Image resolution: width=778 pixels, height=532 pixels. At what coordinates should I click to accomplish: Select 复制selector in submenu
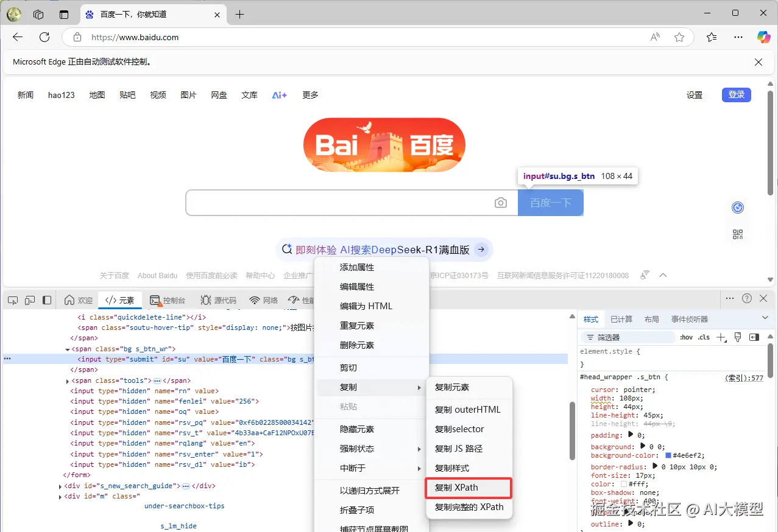pos(469,429)
